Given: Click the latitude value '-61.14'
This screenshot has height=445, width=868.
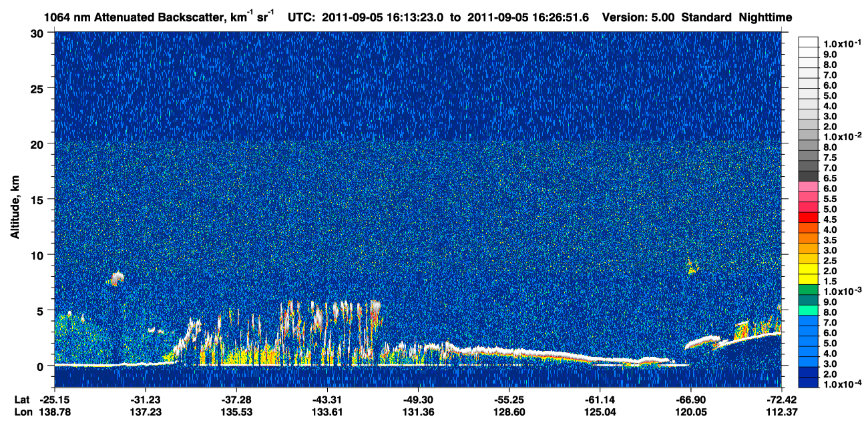Looking at the screenshot, I should 600,399.
